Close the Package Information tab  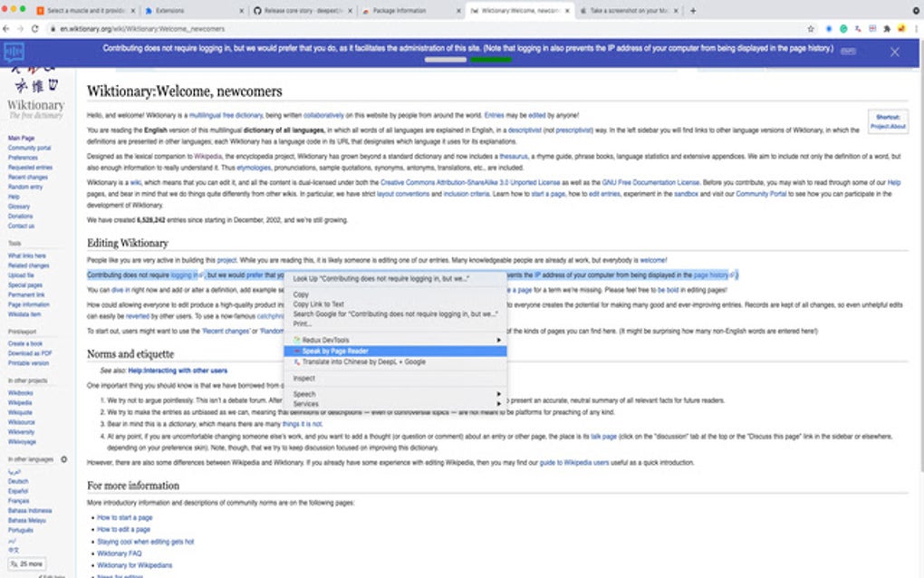click(x=459, y=11)
